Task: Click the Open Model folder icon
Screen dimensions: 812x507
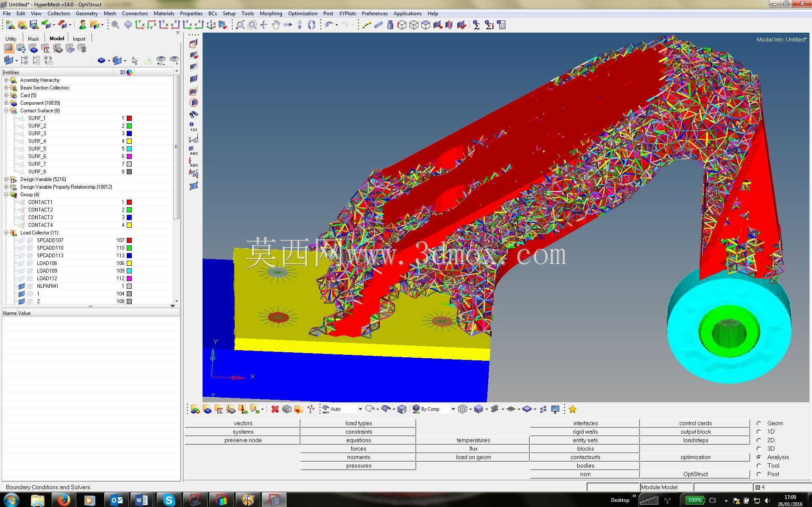Action: (22, 25)
